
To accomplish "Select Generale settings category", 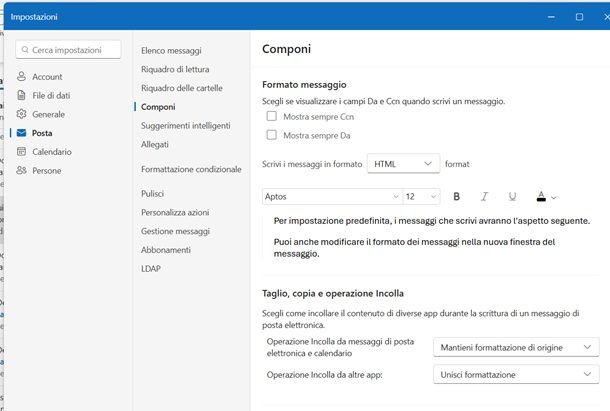I will pyautogui.click(x=48, y=114).
